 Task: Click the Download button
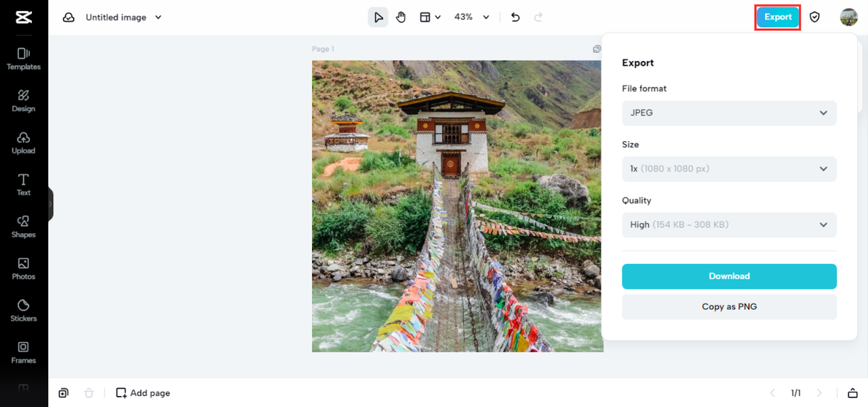[x=729, y=276]
